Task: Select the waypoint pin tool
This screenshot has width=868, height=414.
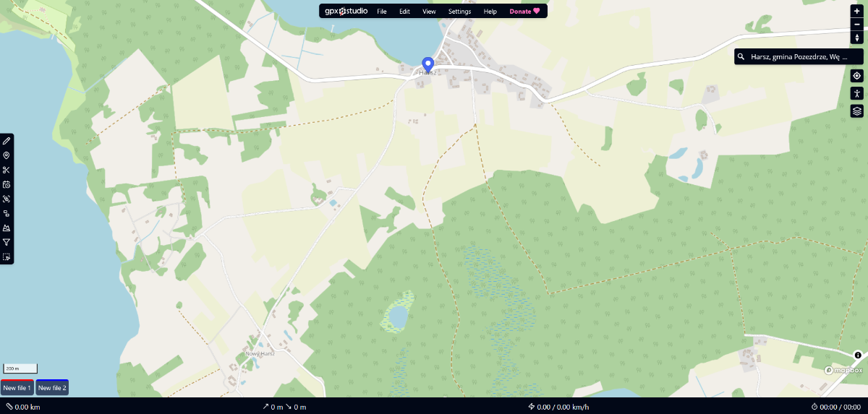Action: [x=7, y=155]
